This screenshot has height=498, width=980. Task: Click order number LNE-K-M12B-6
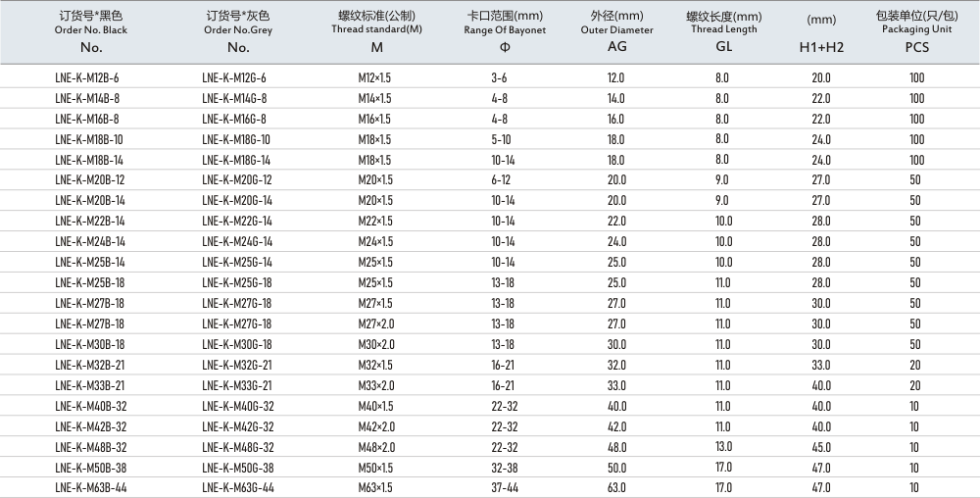pyautogui.click(x=87, y=77)
